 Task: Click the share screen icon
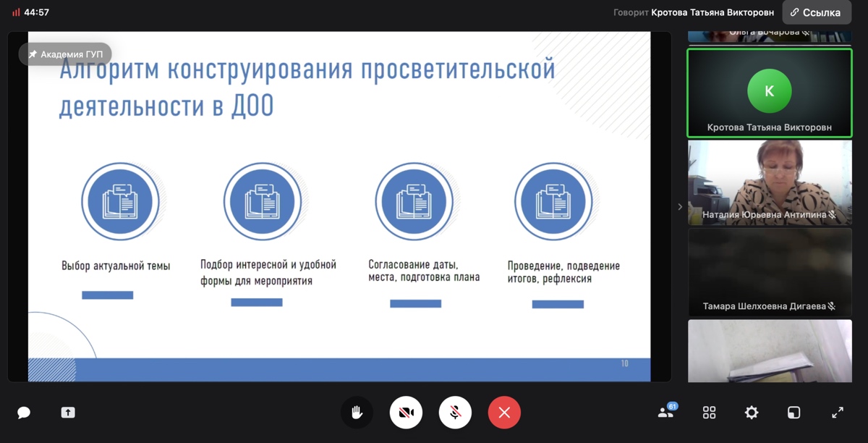(x=68, y=413)
